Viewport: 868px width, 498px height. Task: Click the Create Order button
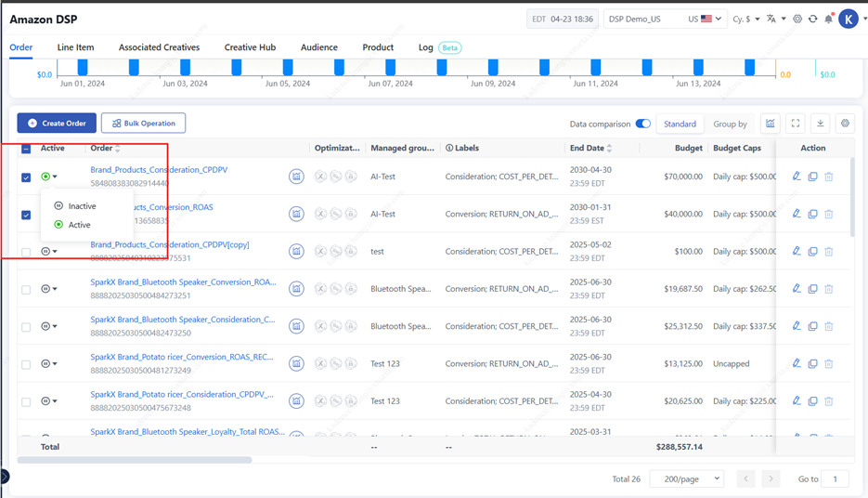(x=57, y=123)
